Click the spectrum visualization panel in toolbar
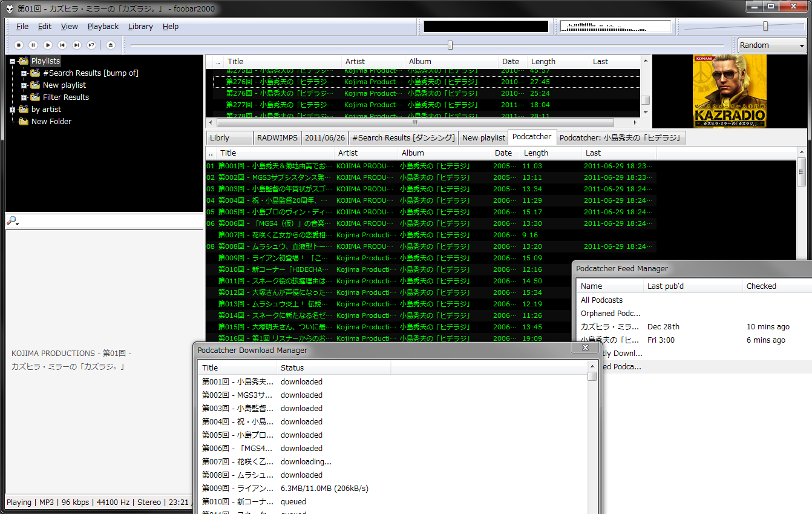The height and width of the screenshot is (514, 812). (615, 27)
